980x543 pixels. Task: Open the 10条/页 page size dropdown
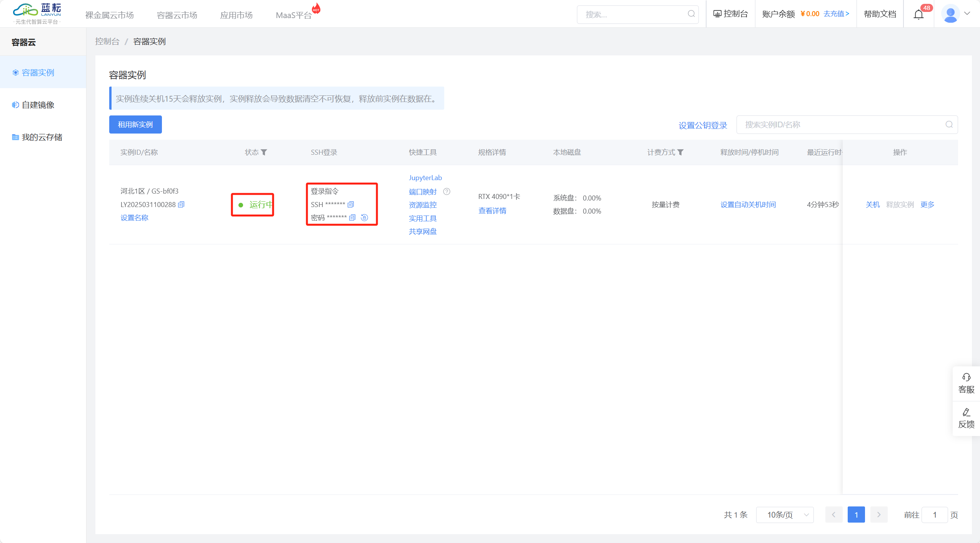point(785,515)
